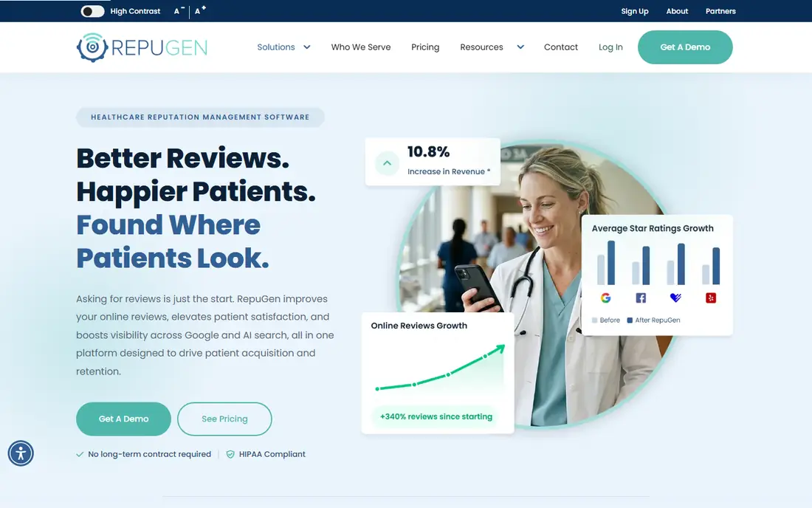Click the See Pricing button

pyautogui.click(x=224, y=419)
